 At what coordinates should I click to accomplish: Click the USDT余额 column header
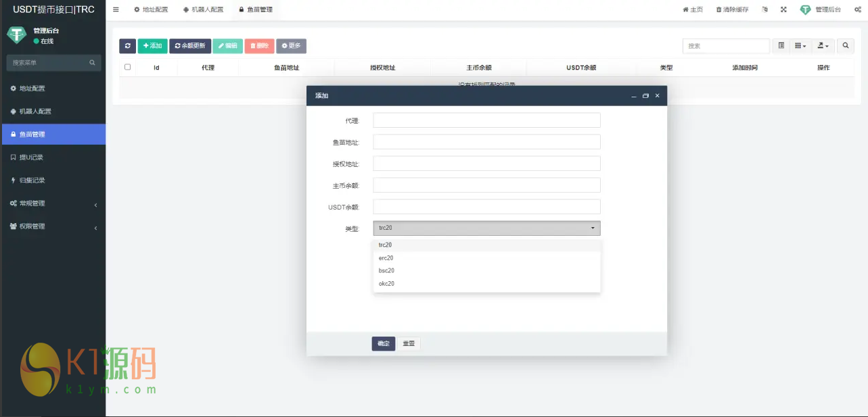tap(581, 68)
